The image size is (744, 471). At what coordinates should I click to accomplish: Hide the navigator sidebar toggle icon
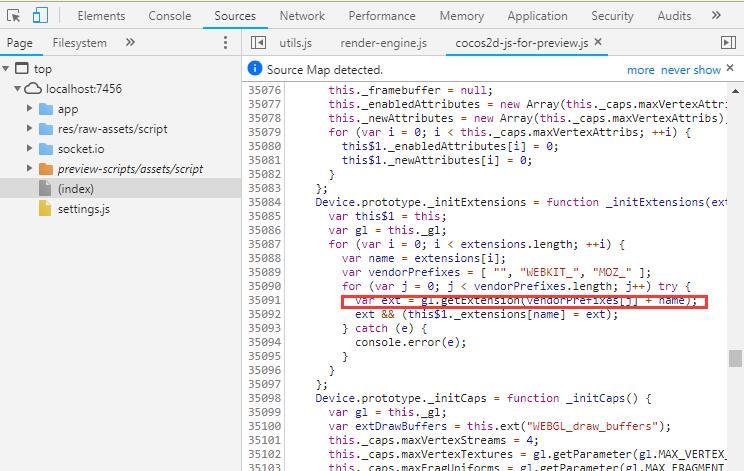pyautogui.click(x=258, y=43)
